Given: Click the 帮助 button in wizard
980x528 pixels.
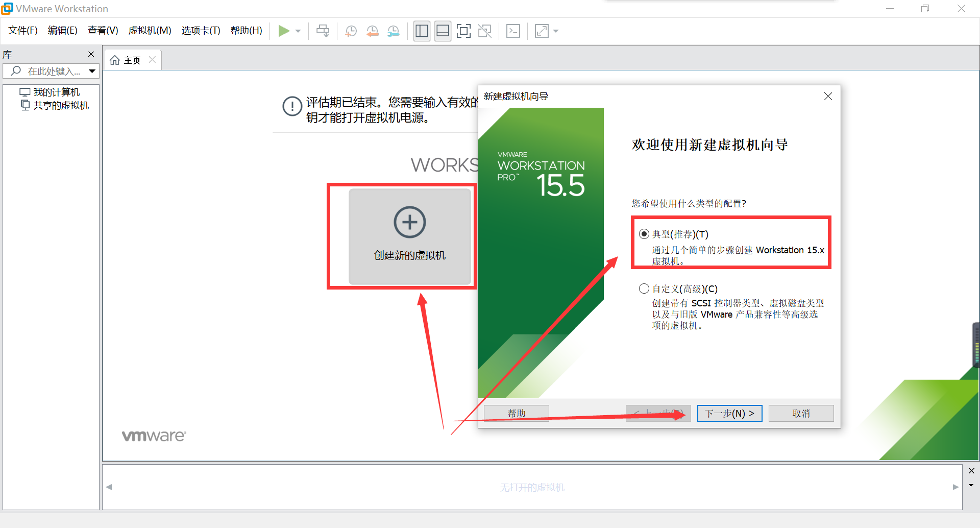Looking at the screenshot, I should (517, 413).
